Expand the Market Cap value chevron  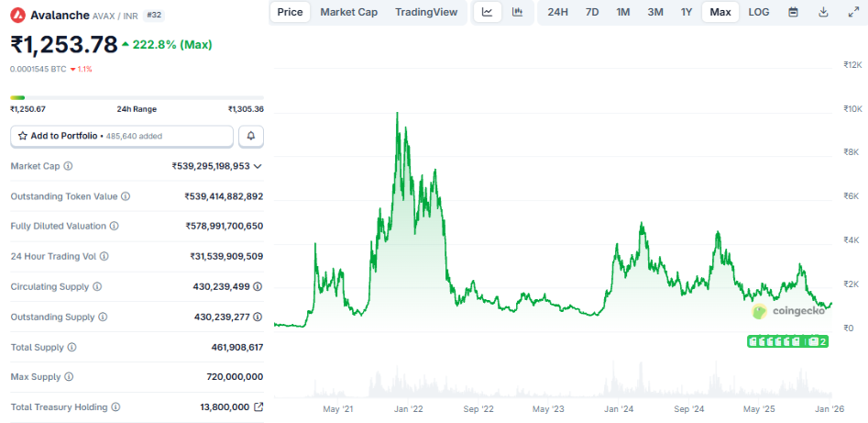point(258,166)
